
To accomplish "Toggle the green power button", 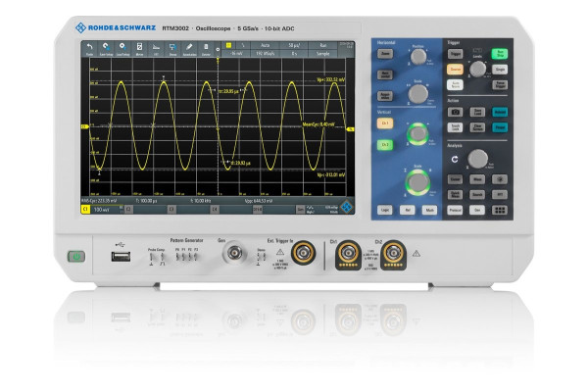I will point(76,257).
